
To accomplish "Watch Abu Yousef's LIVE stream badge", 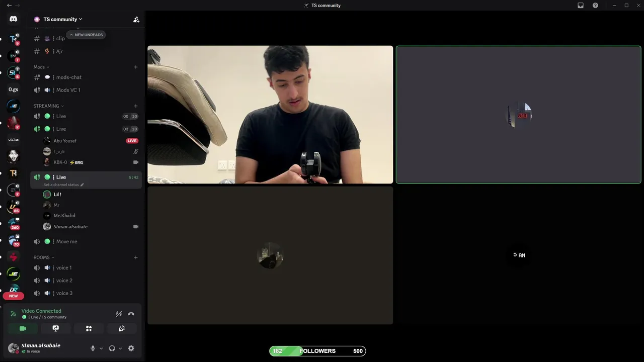I will click(132, 141).
